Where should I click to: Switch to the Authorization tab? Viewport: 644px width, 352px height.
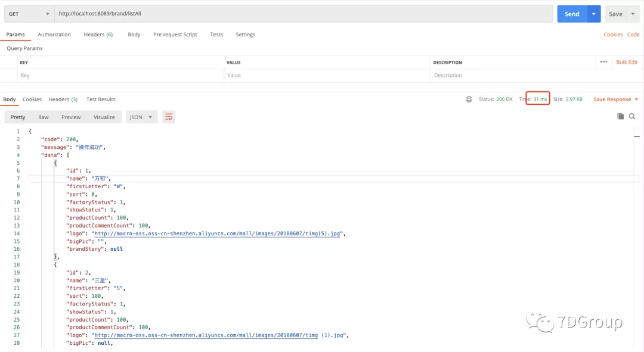tap(54, 35)
